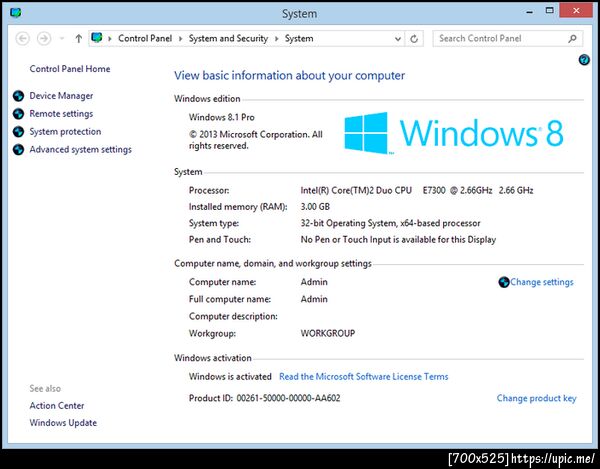600x469 pixels.
Task: Select the processor value Intel Core2 Duo
Action: pyautogui.click(x=417, y=190)
